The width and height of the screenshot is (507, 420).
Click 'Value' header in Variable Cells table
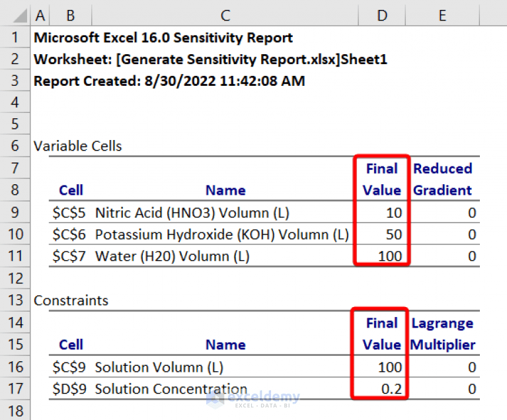(382, 190)
